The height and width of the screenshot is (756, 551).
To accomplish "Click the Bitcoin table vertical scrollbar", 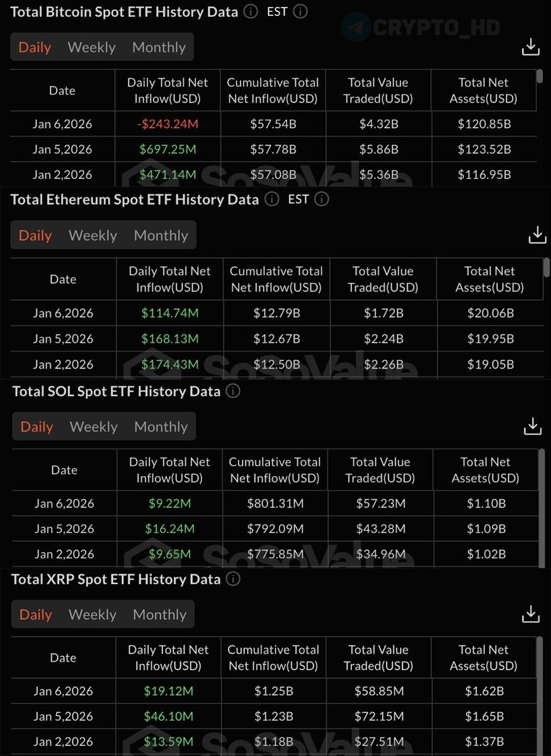I will [x=540, y=77].
